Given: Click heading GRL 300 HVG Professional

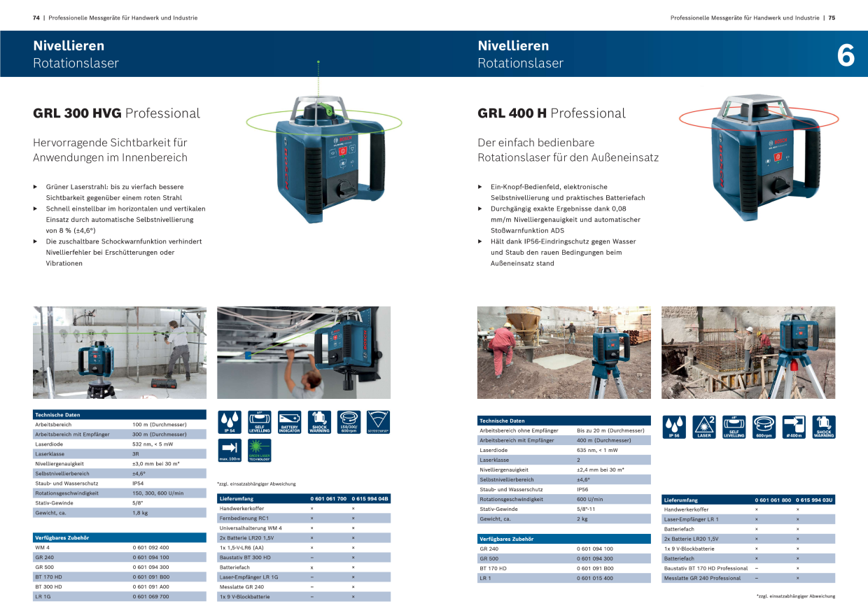Looking at the screenshot, I should point(116,113).
